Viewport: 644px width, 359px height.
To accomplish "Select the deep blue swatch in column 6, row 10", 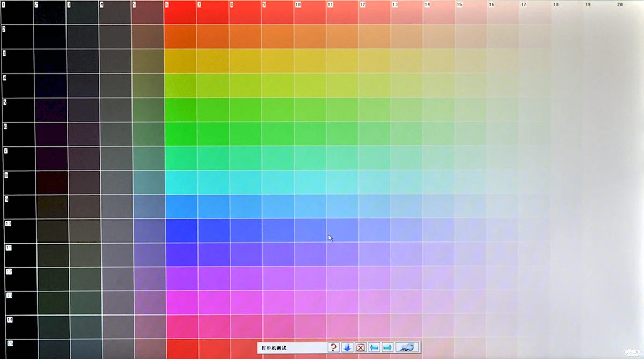I will pos(182,231).
